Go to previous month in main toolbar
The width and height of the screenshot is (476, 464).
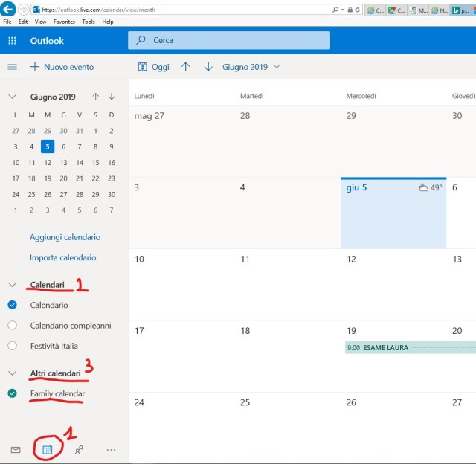click(186, 67)
